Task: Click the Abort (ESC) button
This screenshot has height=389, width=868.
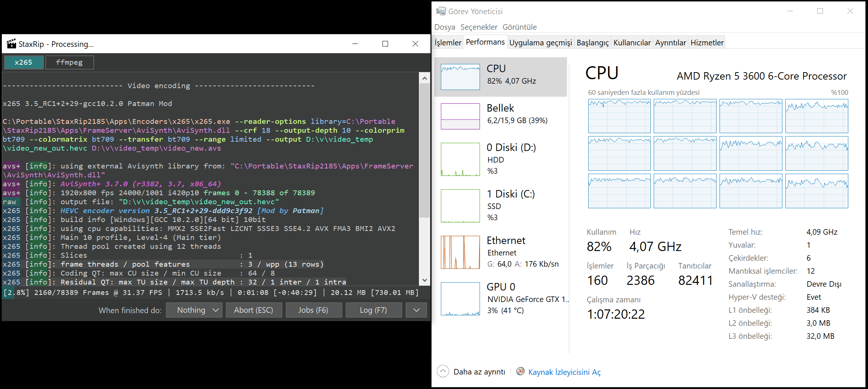Action: (254, 310)
